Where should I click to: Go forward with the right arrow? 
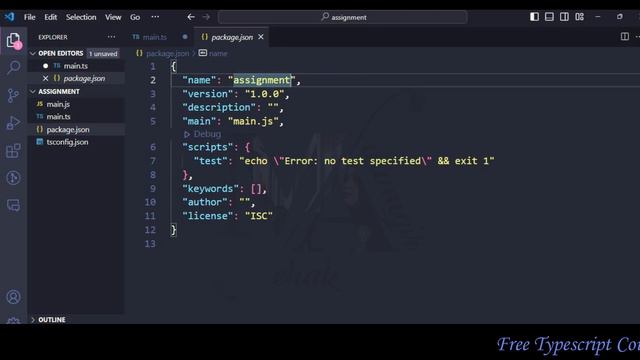[x=207, y=17]
